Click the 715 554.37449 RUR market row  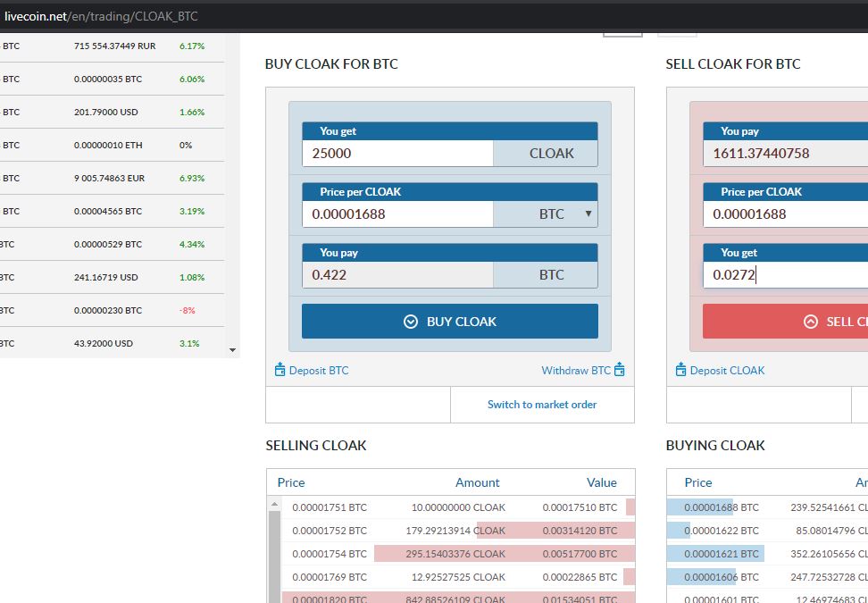tap(112, 46)
